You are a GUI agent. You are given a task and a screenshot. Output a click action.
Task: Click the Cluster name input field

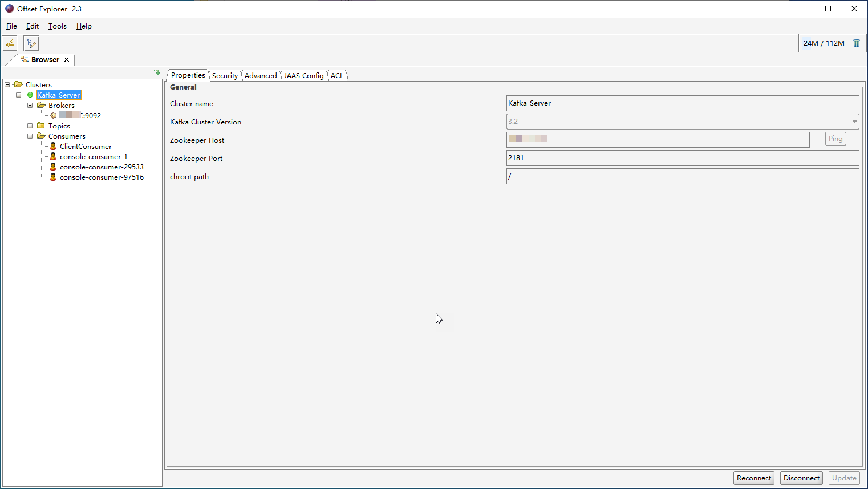pyautogui.click(x=683, y=103)
